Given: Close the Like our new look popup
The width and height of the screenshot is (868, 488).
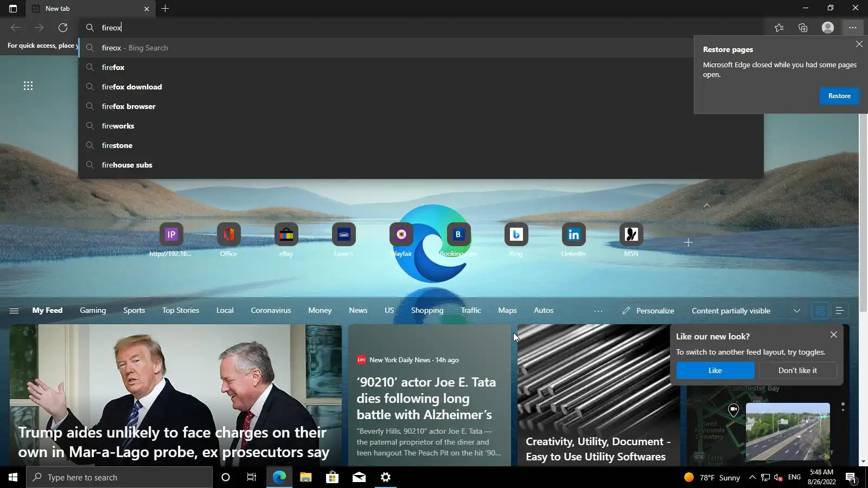Looking at the screenshot, I should click(x=834, y=335).
